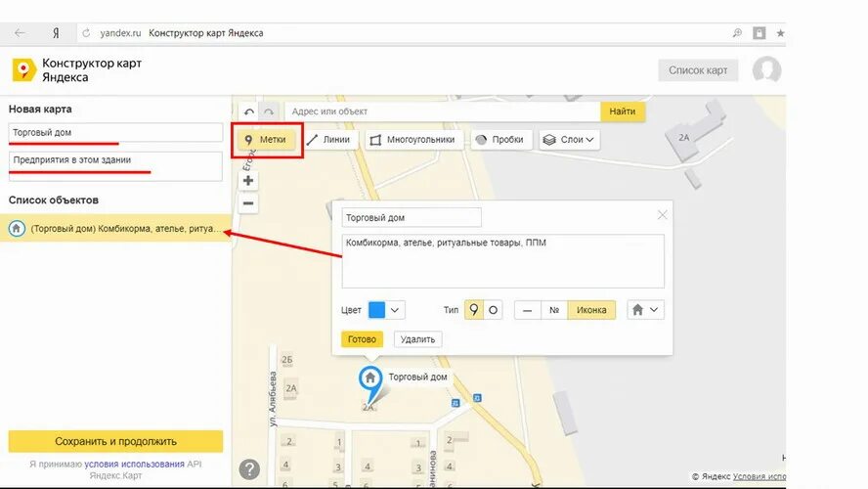Screen dimensions: 868x489
Task: Select the № numbered placemark option
Action: [x=554, y=310]
